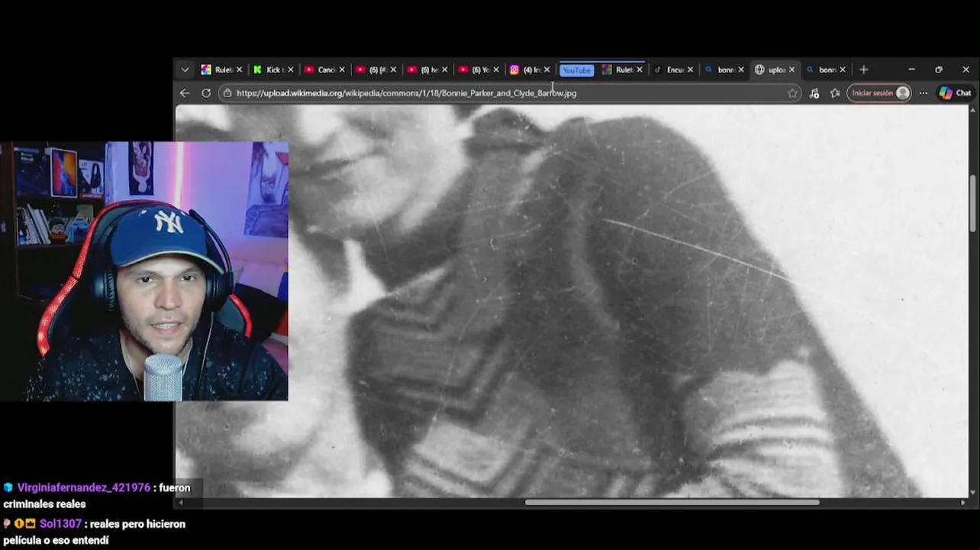Image resolution: width=980 pixels, height=550 pixels.
Task: Close the Encu tab
Action: 690,70
